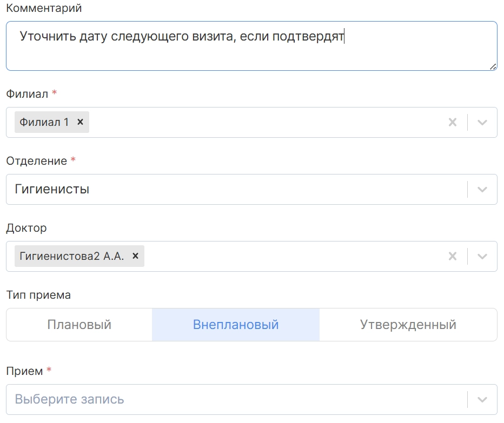Click the "Комментарий" field label
504x423 pixels.
(x=44, y=8)
